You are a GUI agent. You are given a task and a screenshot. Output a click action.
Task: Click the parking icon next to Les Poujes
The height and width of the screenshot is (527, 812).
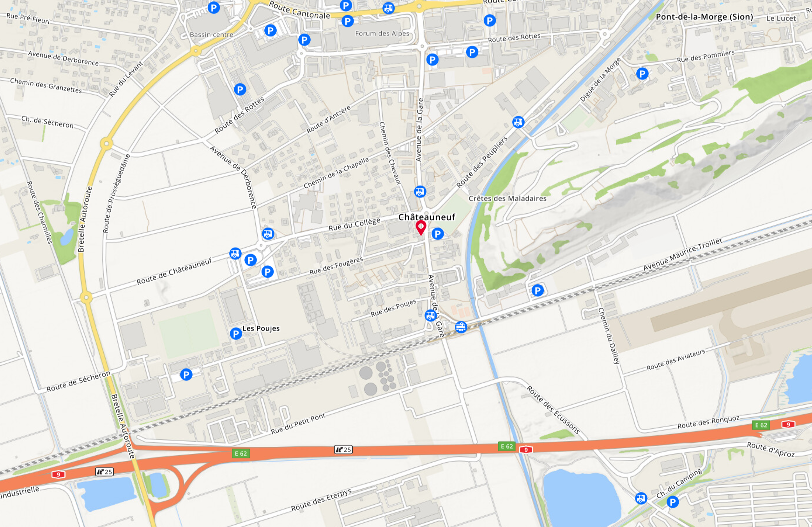tap(236, 333)
